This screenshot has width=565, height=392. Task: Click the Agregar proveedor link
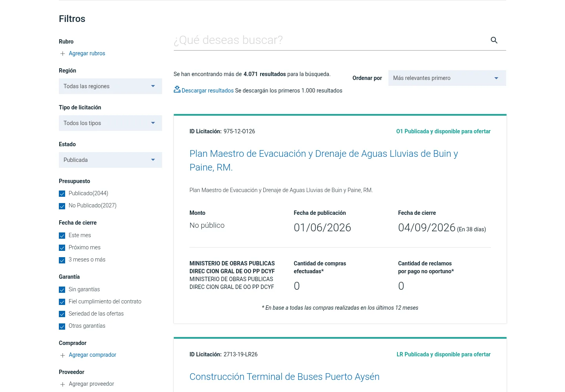91,384
